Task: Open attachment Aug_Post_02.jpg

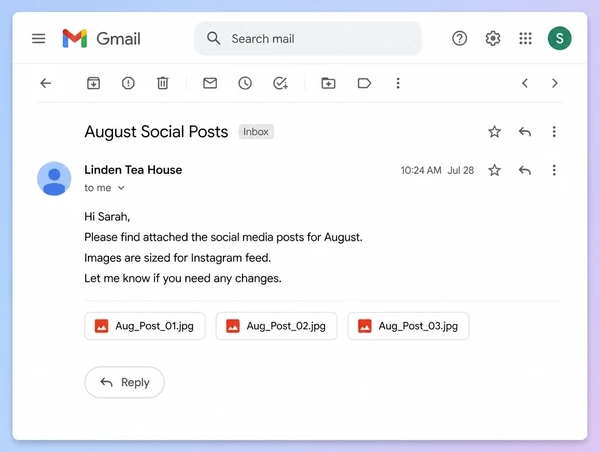Action: tap(276, 326)
